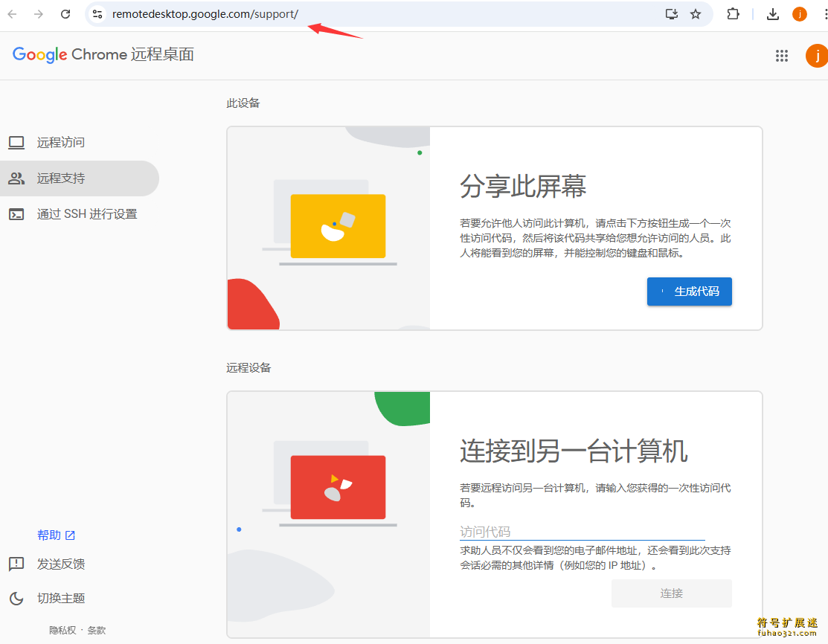Click the 生成代码 button

tap(689, 292)
